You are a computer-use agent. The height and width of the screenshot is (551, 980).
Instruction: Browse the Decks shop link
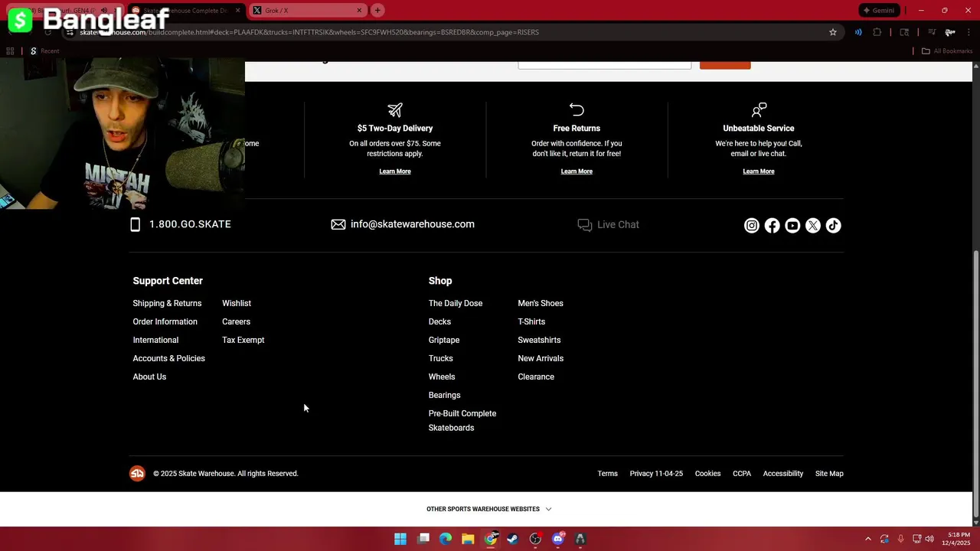click(439, 322)
